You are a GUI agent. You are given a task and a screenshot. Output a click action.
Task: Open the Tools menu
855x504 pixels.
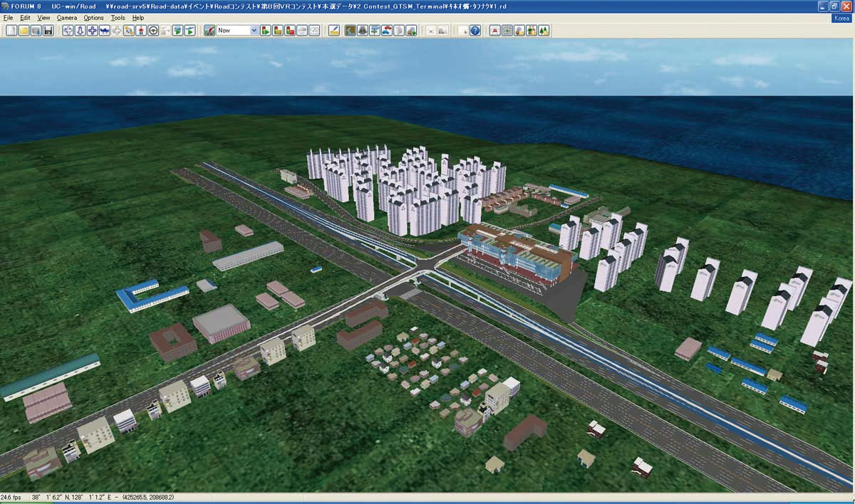pyautogui.click(x=118, y=18)
